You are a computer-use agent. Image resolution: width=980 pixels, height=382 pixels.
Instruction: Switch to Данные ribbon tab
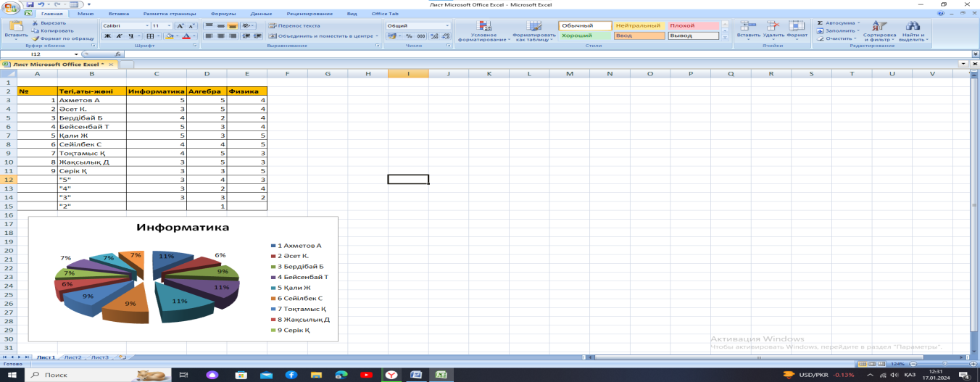[261, 14]
